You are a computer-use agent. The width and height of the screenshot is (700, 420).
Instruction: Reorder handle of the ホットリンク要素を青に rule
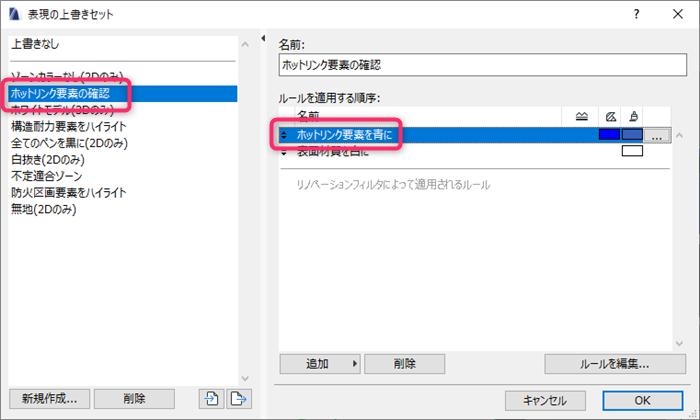point(283,135)
